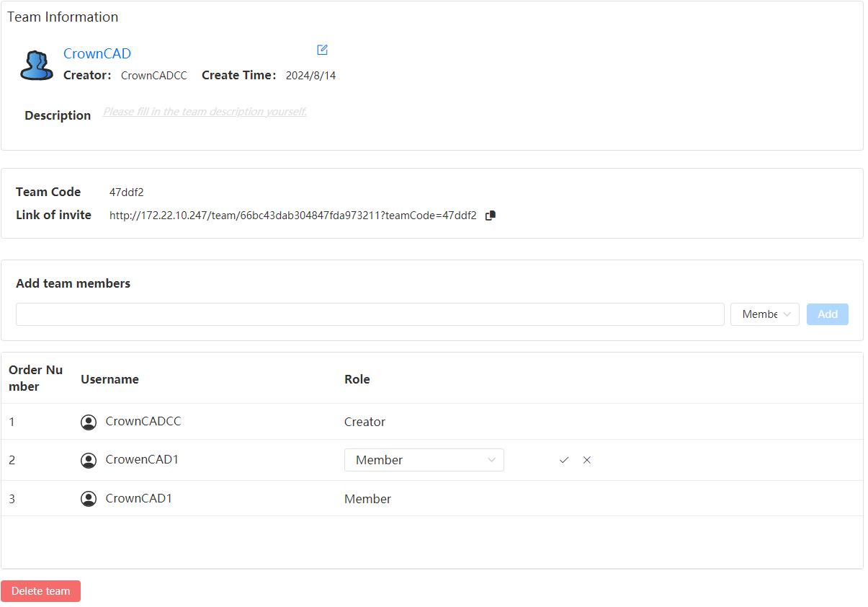This screenshot has height=607, width=868.
Task: Click the Order Number column header
Action: click(35, 378)
